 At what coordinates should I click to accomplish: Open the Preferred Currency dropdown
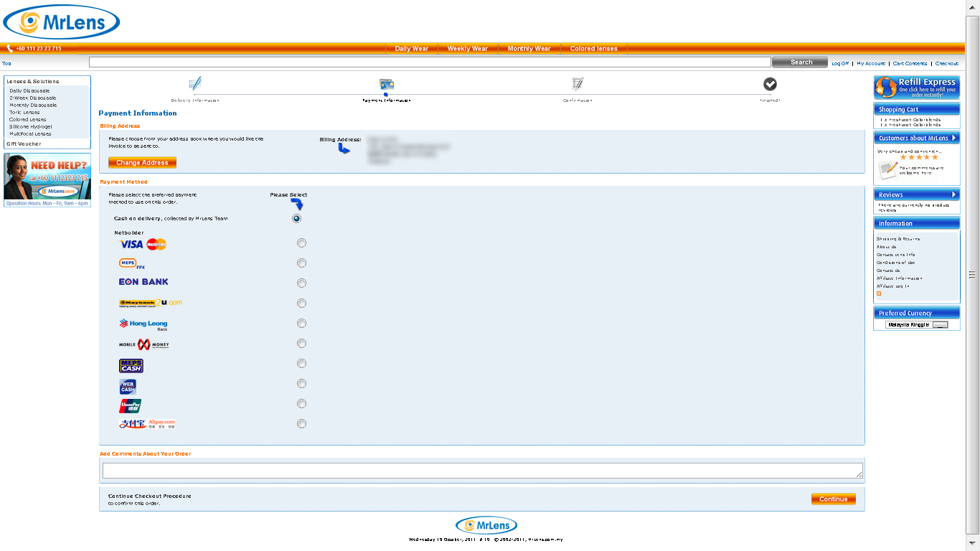click(917, 324)
